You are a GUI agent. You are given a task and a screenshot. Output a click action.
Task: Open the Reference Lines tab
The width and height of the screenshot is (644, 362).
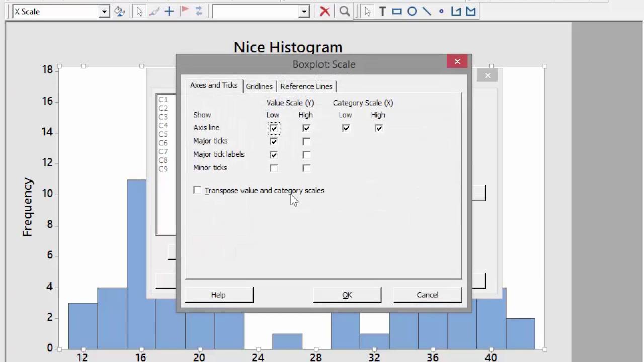(x=306, y=86)
